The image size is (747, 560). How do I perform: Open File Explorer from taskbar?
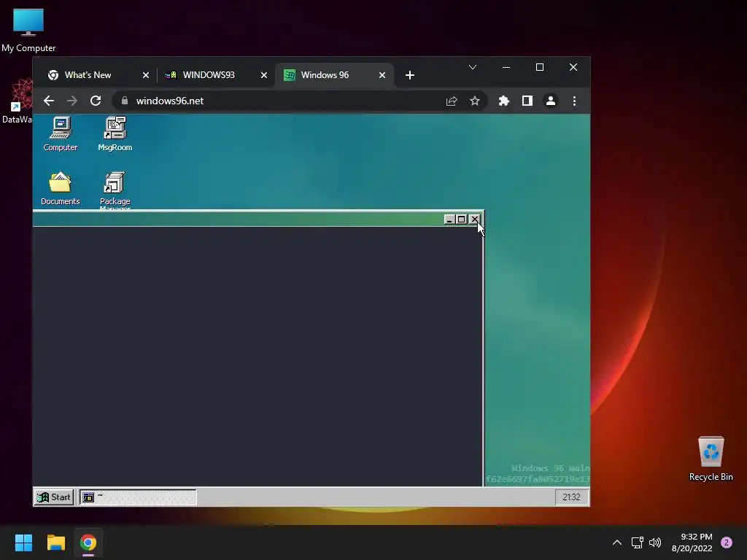(x=55, y=542)
